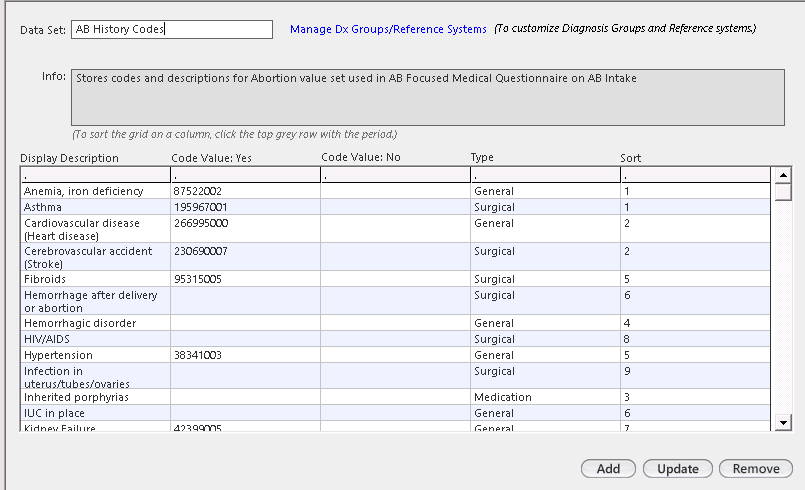The height and width of the screenshot is (490, 805).
Task: Click the Remove button
Action: pos(756,468)
